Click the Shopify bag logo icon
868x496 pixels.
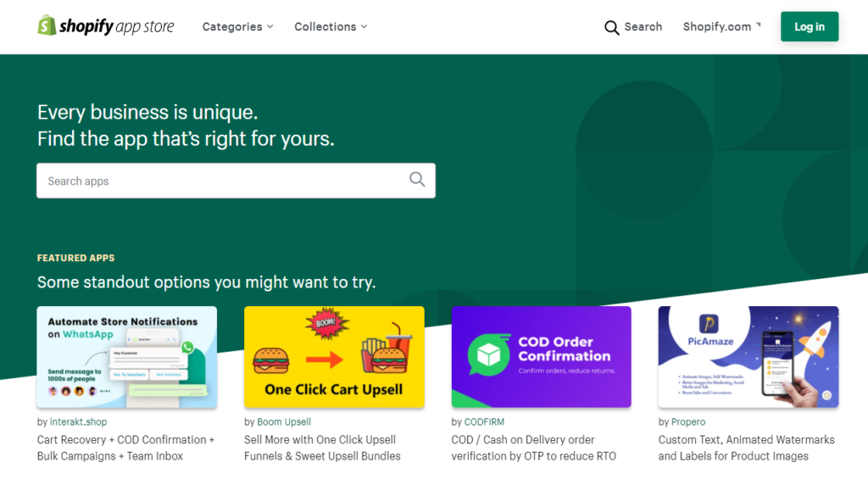[x=47, y=25]
